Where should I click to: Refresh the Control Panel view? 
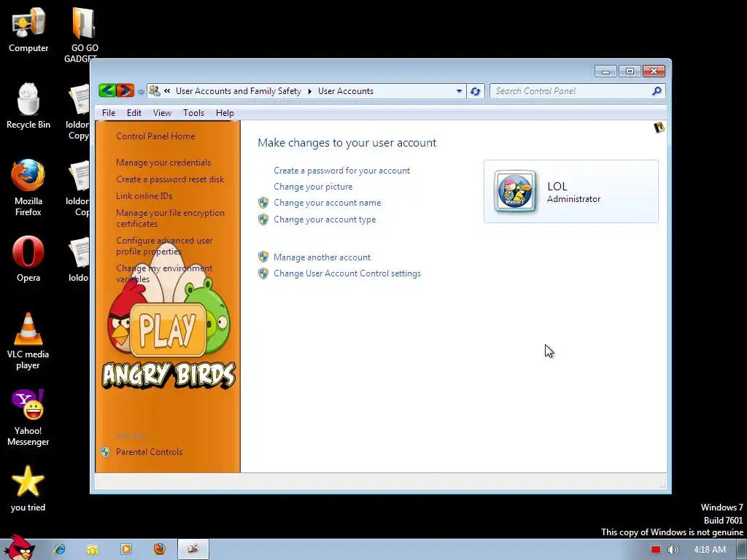(475, 91)
